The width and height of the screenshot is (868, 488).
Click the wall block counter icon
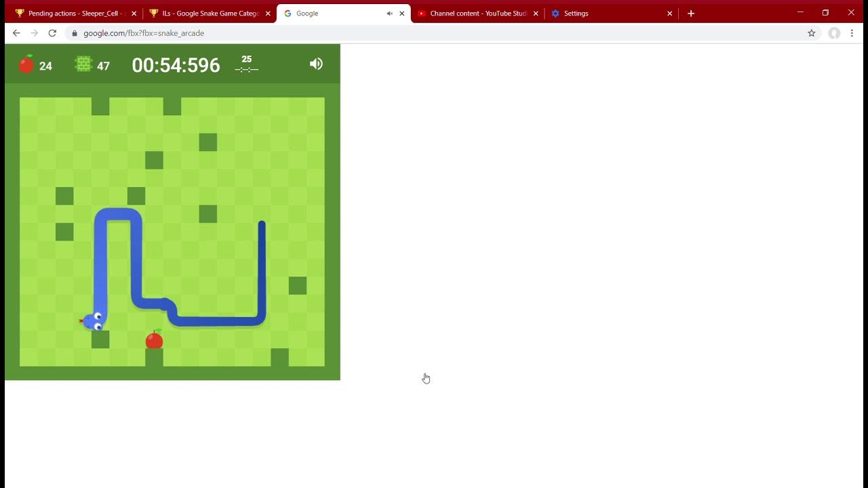[x=83, y=64]
